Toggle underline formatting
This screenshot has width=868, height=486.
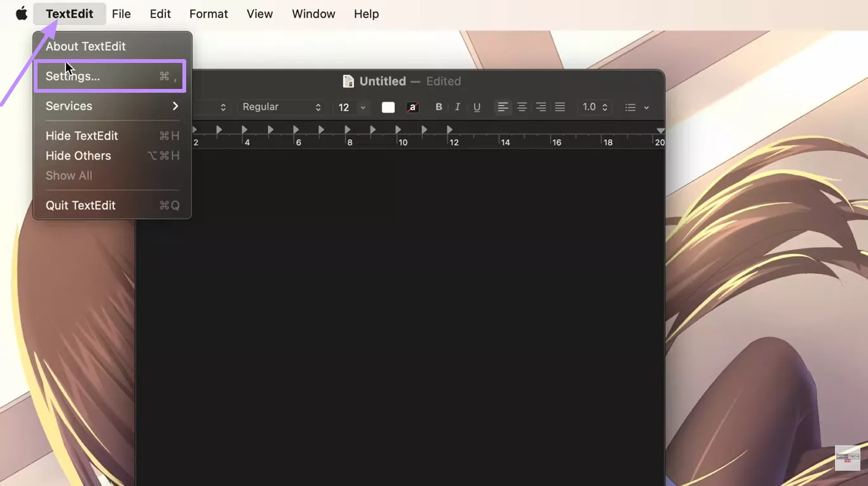[x=477, y=107]
